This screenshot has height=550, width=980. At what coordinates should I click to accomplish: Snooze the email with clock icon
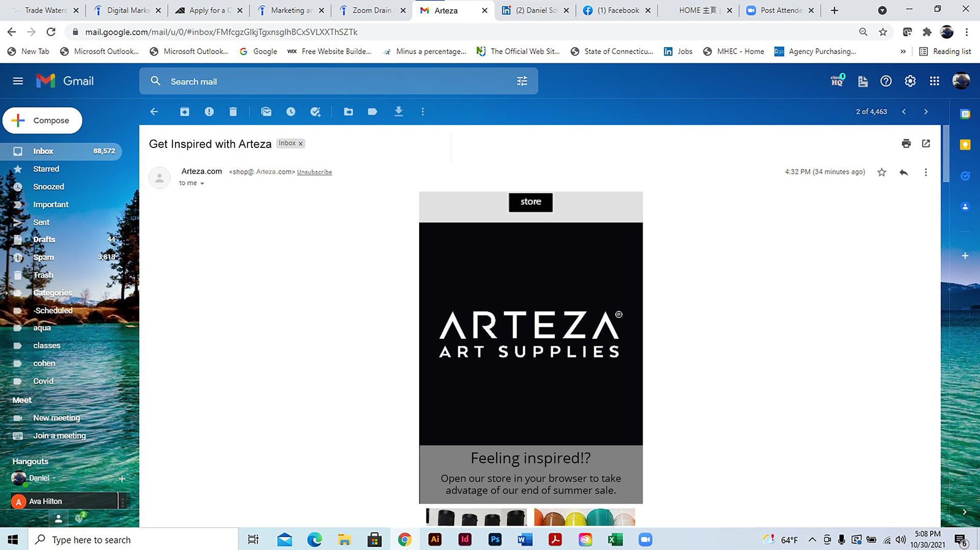tap(291, 112)
